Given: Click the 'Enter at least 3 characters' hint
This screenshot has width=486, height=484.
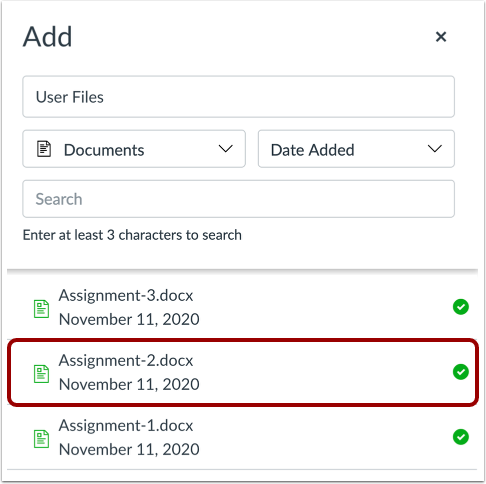Looking at the screenshot, I should [132, 235].
